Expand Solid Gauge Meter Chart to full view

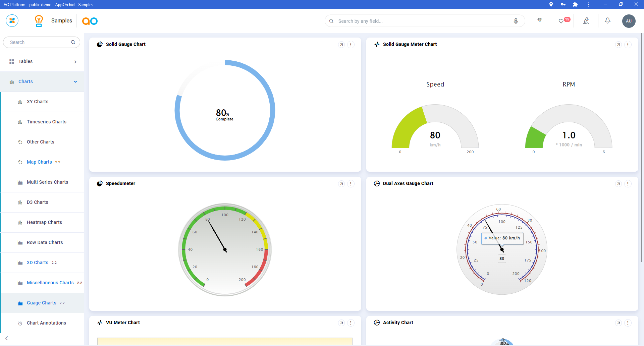(x=619, y=45)
